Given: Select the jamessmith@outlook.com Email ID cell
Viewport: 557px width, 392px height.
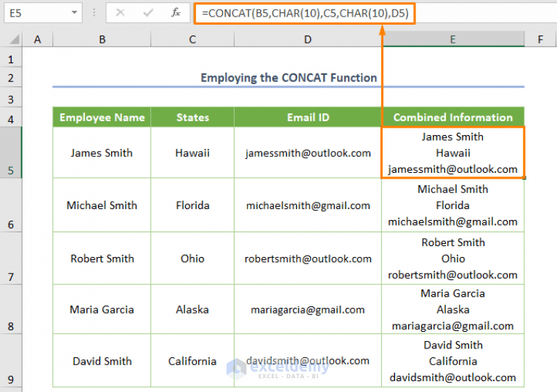Looking at the screenshot, I should [308, 152].
